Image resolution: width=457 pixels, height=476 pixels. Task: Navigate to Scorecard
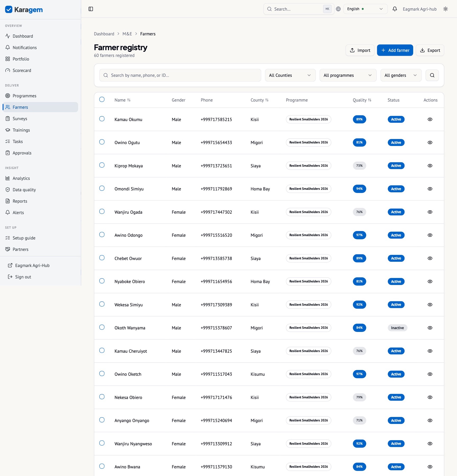click(x=40, y=70)
